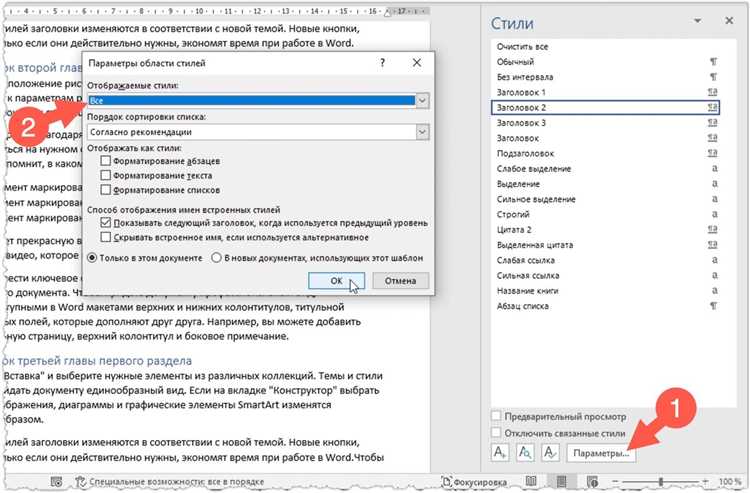Open the Style Inspector icon button

(x=525, y=452)
